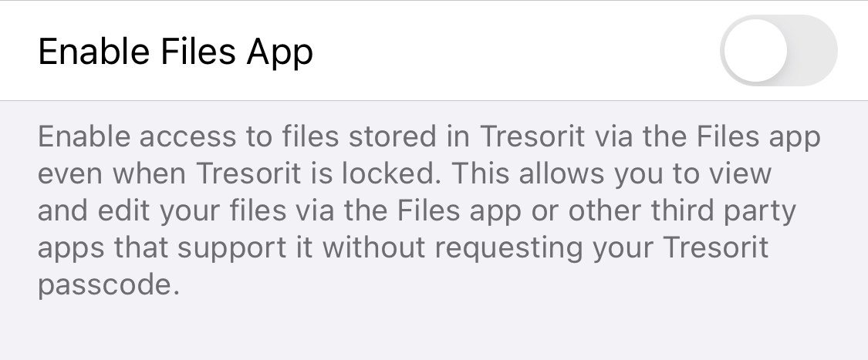Viewport: 868px width, 360px height.
Task: Click the gray track of the off switch
Action: click(x=812, y=50)
